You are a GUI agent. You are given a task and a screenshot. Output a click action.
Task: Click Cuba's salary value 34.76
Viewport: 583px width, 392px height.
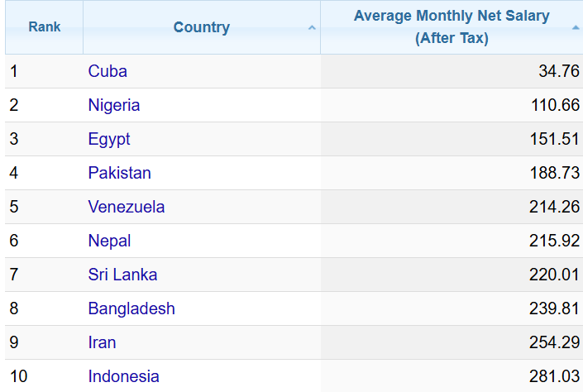[559, 71]
